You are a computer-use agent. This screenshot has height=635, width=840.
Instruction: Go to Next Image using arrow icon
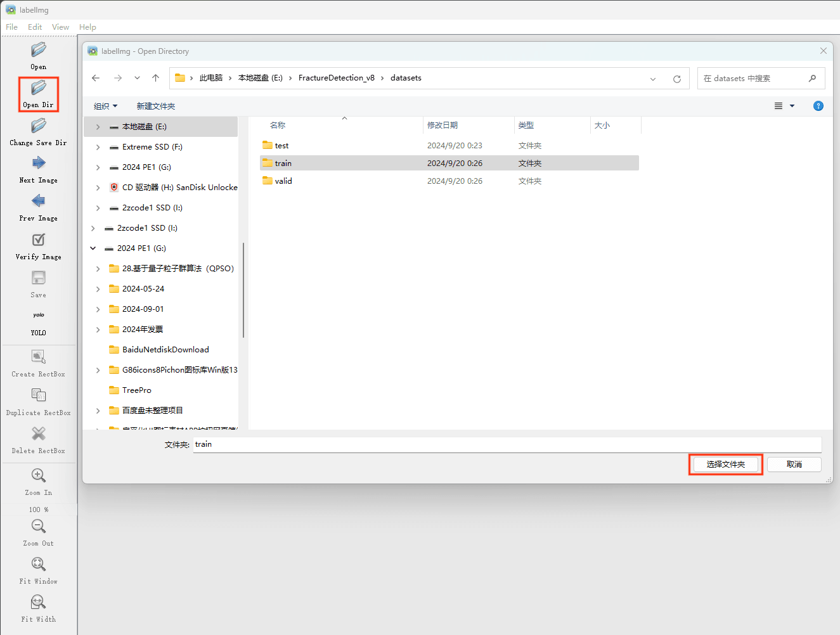[x=39, y=164]
